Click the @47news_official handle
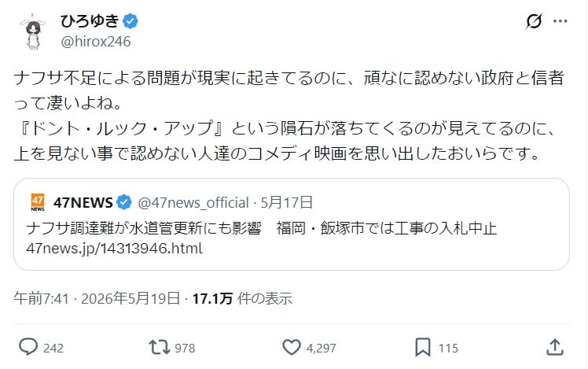 point(193,203)
